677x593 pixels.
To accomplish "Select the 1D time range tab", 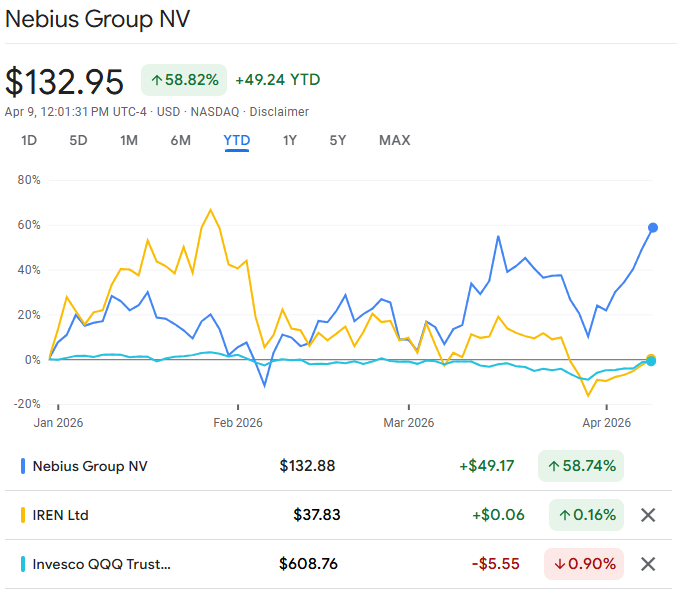I will [29, 140].
